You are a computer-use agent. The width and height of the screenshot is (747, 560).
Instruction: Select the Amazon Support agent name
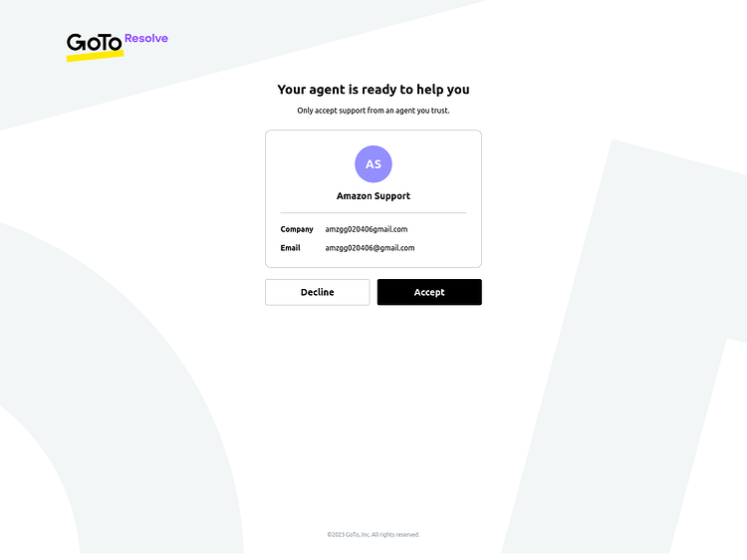373,196
